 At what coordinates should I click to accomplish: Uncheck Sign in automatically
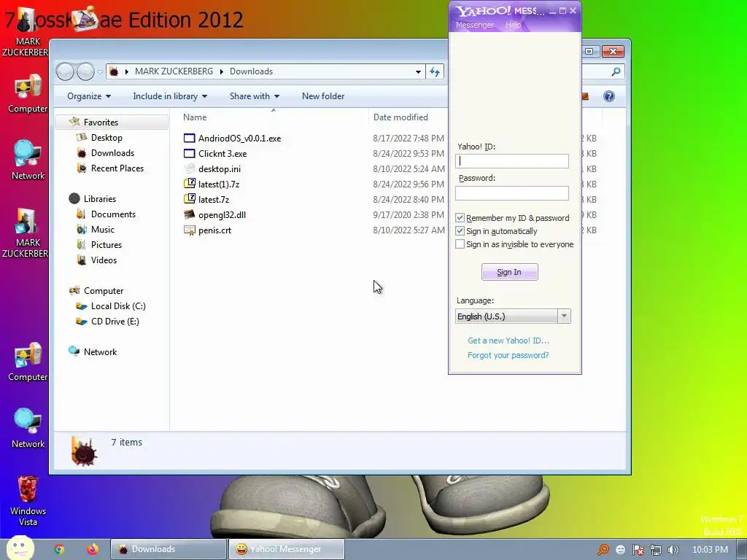tap(460, 231)
